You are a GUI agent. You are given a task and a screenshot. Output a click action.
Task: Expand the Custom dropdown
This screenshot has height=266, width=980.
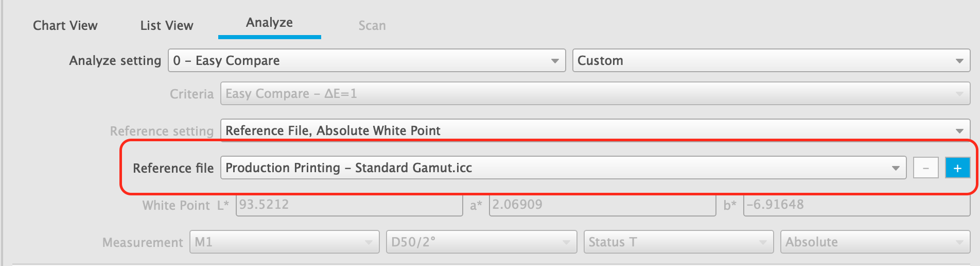(x=772, y=60)
